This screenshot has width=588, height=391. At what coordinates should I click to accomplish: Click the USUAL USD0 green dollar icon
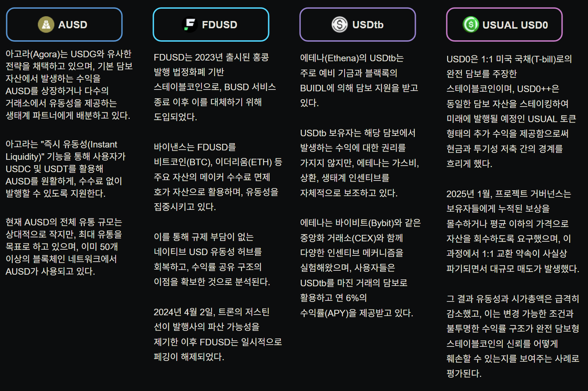[x=471, y=25]
